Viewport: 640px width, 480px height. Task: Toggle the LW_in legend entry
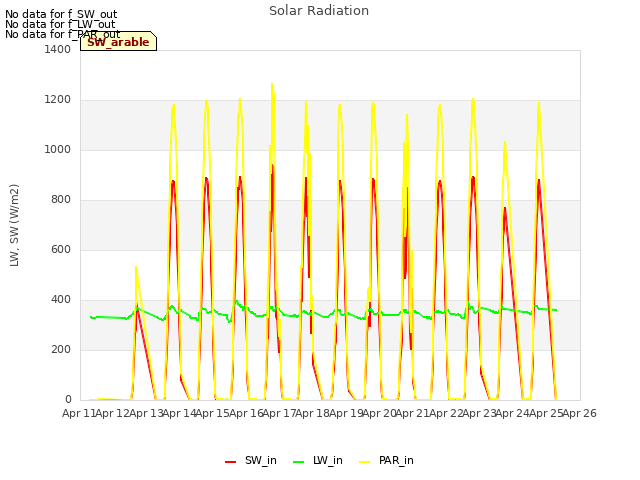click(318, 460)
